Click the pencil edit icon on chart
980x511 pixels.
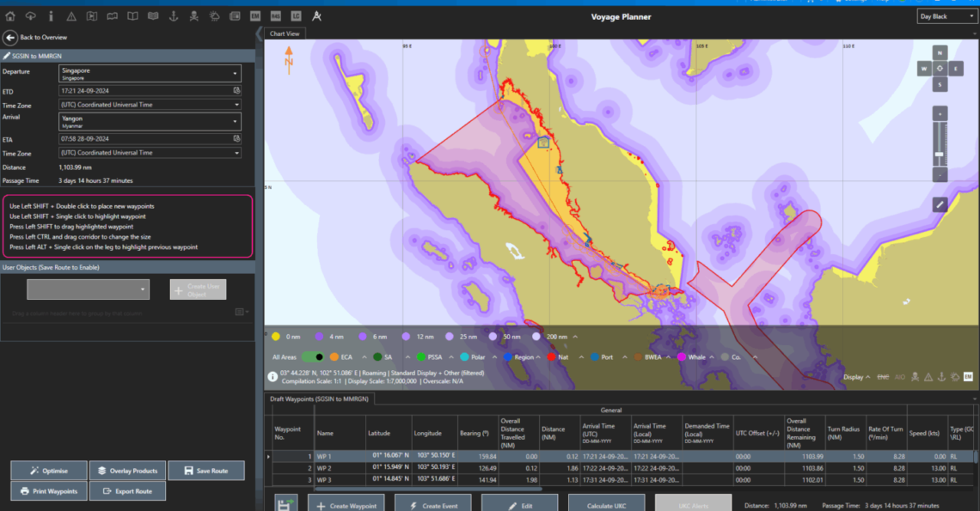pyautogui.click(x=940, y=204)
